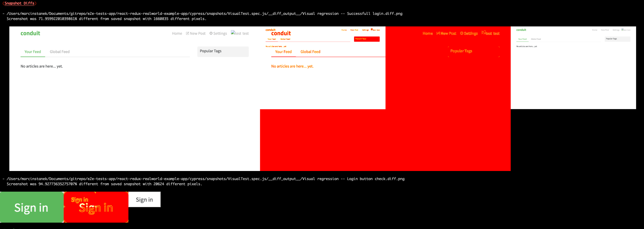Select the green Your Feed tab

(33, 52)
